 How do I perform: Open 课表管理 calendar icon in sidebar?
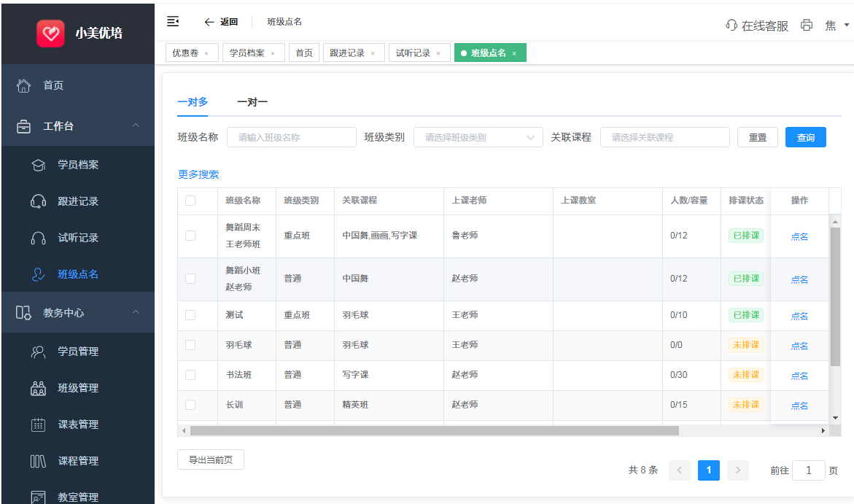coord(39,424)
